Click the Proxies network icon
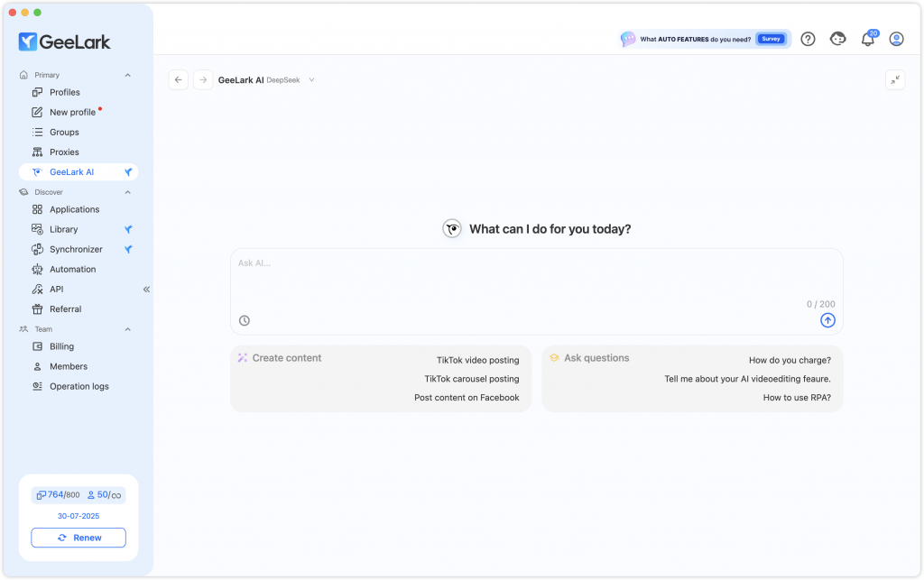The width and height of the screenshot is (924, 580). [x=37, y=152]
